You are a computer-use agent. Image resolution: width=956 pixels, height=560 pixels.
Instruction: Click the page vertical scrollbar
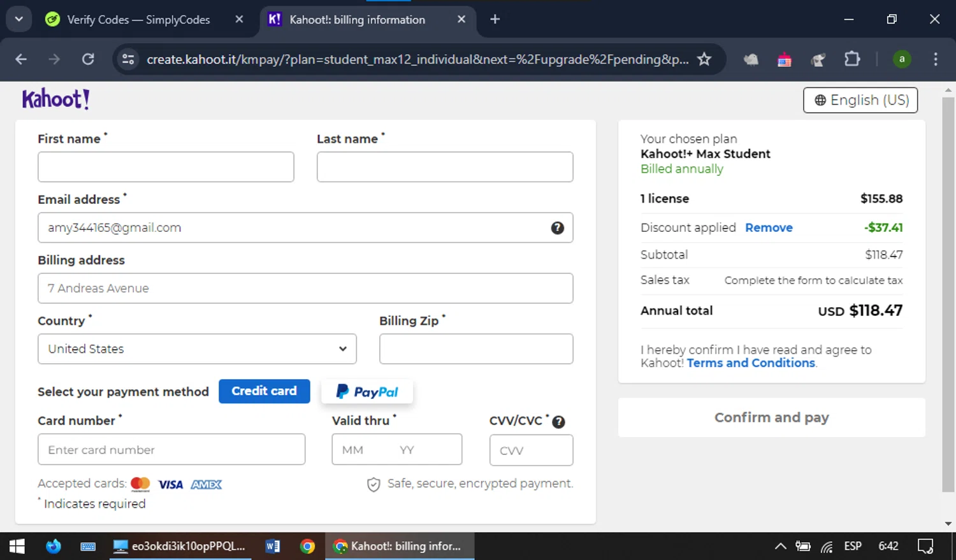click(948, 294)
